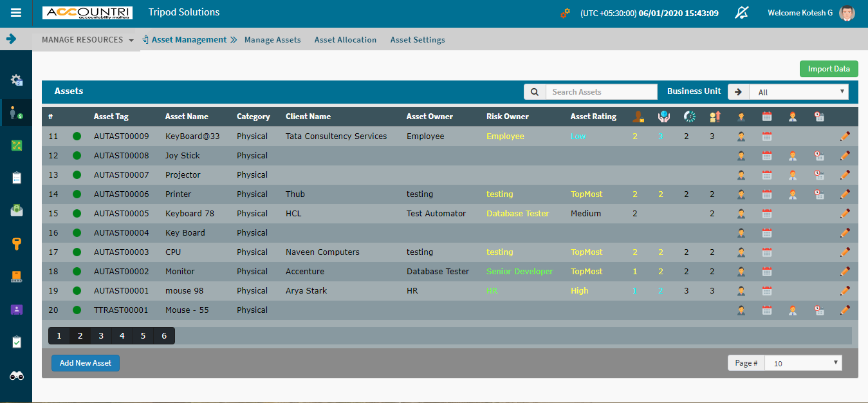Open the Asset Settings tab
Image resolution: width=868 pixels, height=403 pixels.
[x=418, y=40]
